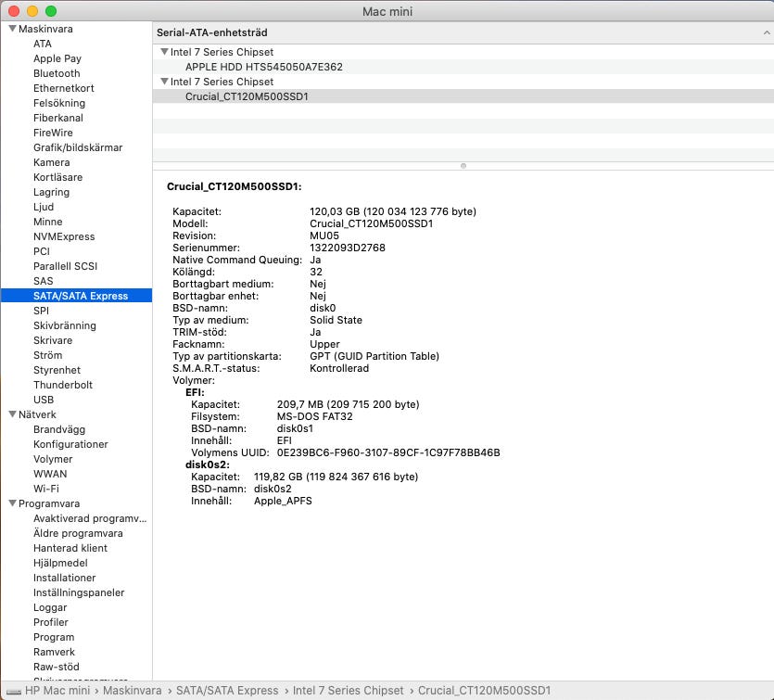Click Maskinvara in the bottom path bar

pyautogui.click(x=132, y=691)
